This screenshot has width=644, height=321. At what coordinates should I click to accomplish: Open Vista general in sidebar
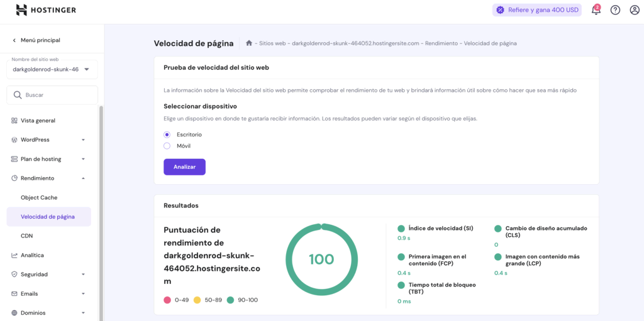tap(38, 121)
